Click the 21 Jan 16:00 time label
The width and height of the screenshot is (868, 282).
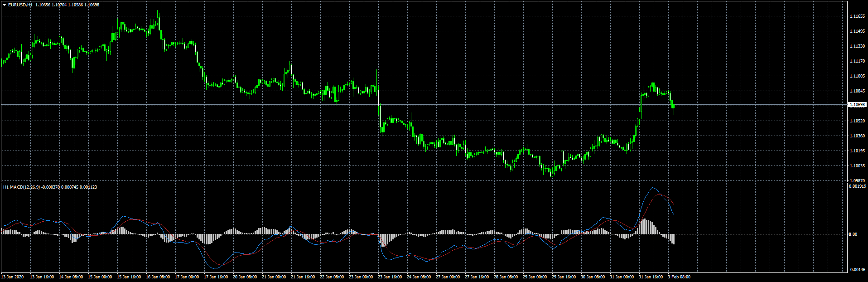point(303,277)
